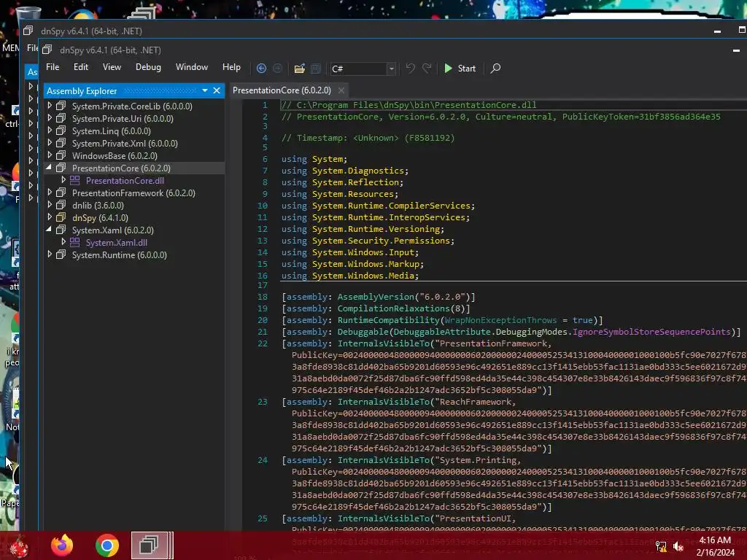
Task: Expand the PresentationCore.dll module node
Action: [63, 180]
